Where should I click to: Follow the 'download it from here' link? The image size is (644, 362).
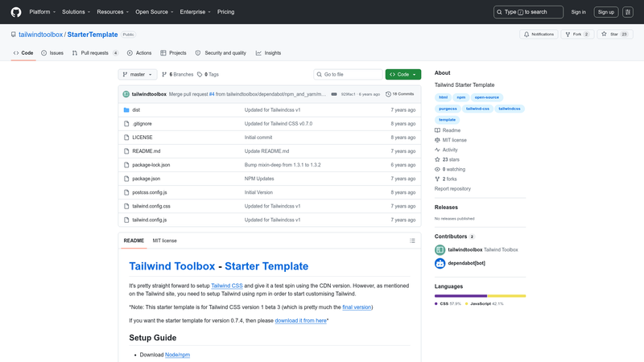click(300, 320)
